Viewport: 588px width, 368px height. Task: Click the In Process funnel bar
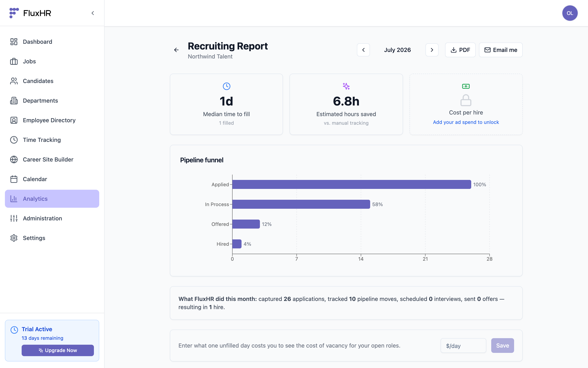pyautogui.click(x=301, y=204)
